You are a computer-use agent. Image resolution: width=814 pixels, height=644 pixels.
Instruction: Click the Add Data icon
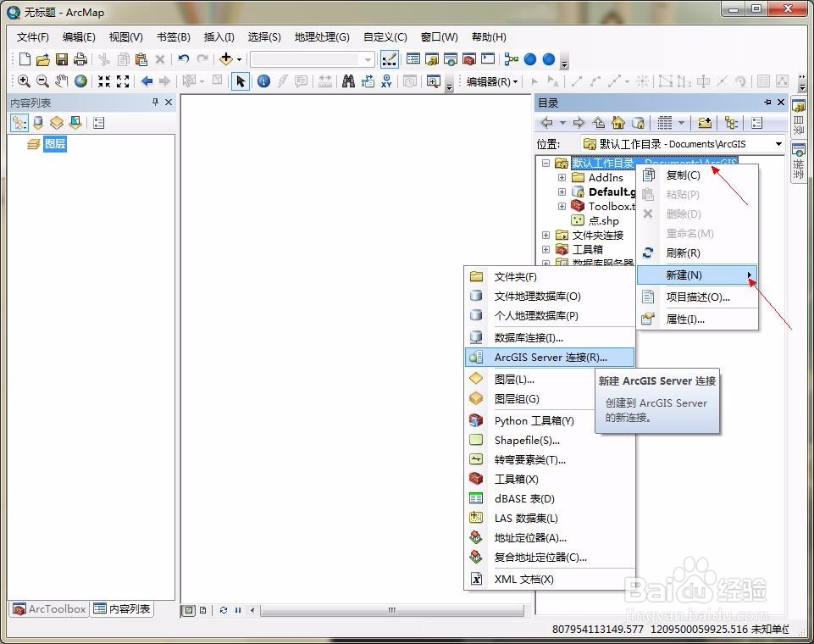(225, 59)
